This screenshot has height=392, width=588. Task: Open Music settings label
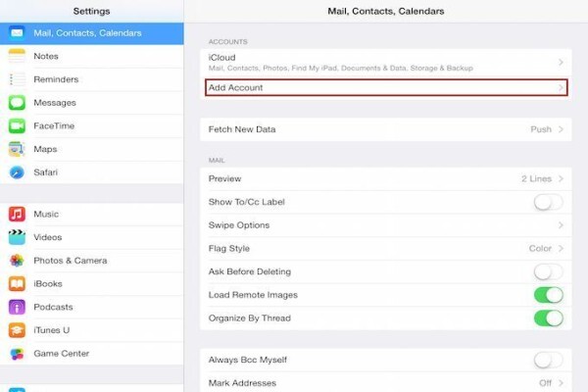coord(46,215)
